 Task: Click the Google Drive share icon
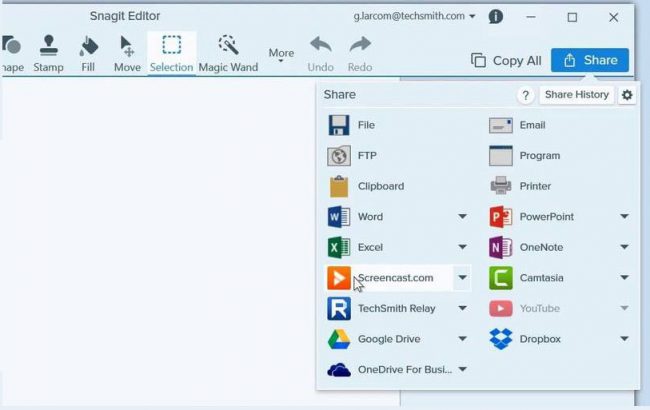pos(339,339)
